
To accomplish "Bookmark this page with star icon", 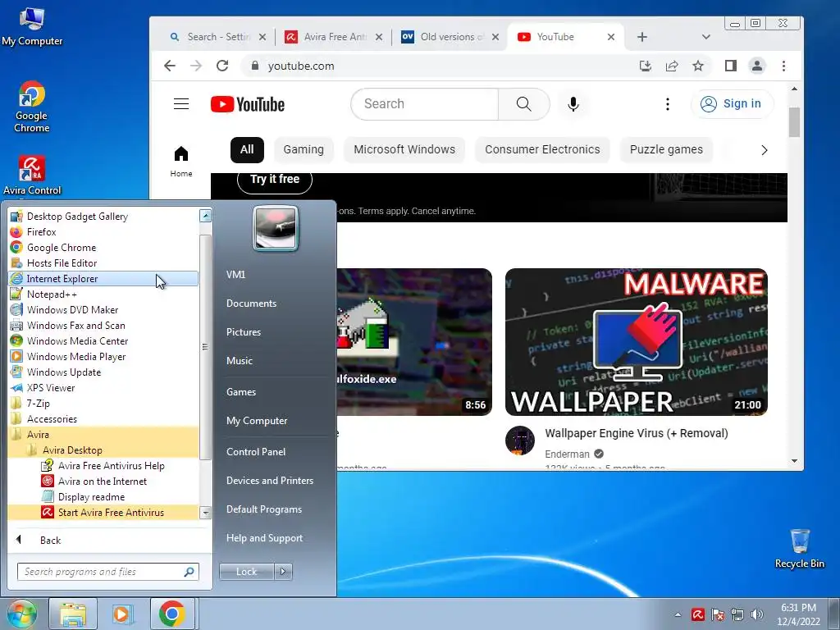I will click(697, 66).
